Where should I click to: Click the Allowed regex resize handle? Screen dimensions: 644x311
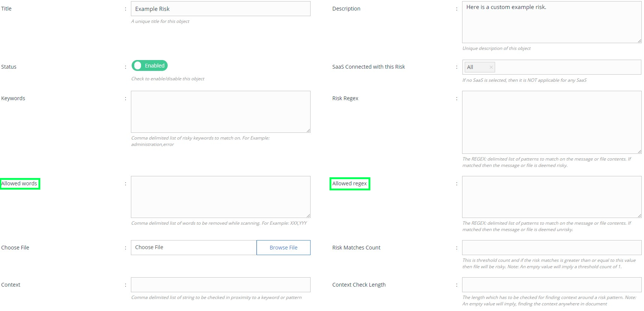tap(639, 216)
